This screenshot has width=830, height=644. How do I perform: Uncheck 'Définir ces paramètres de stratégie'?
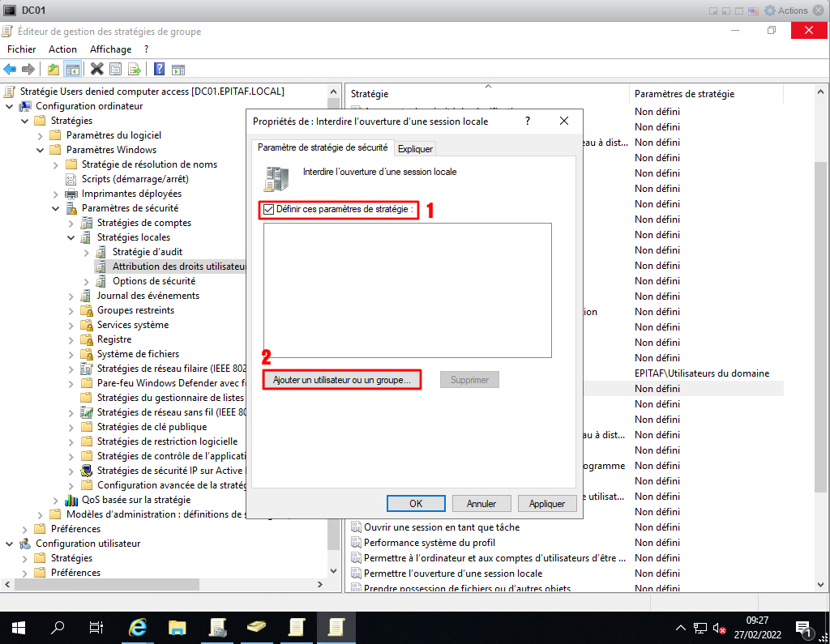pyautogui.click(x=269, y=210)
